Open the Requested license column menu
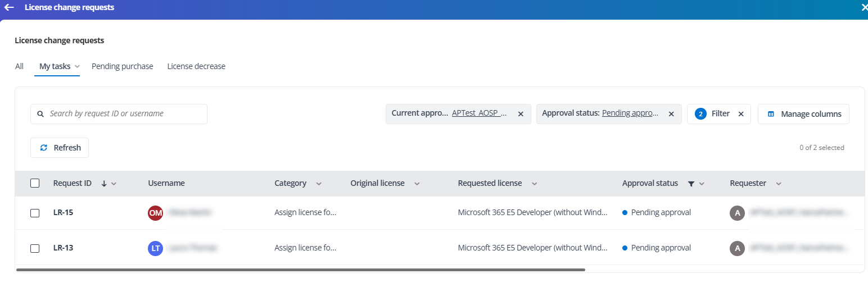The image size is (868, 287). pyautogui.click(x=534, y=184)
